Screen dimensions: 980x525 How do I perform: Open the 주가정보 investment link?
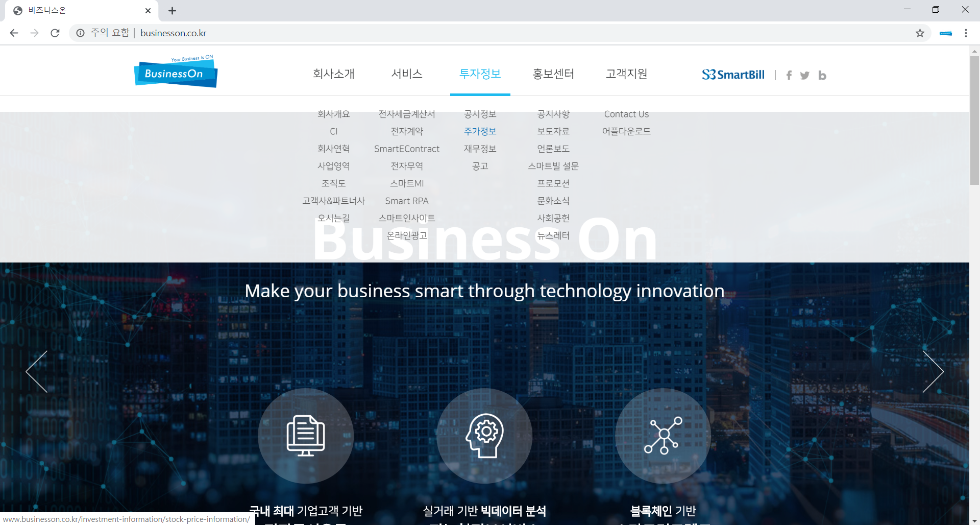(x=480, y=131)
